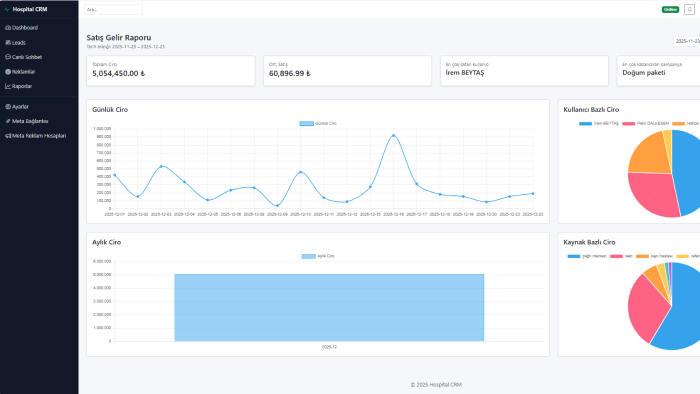Toggle the blue çağrı merkezi legend swatch
This screenshot has height=394, width=700.
click(574, 256)
